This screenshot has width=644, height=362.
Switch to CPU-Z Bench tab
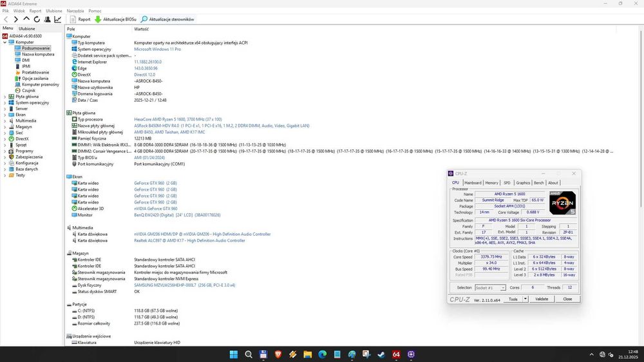[538, 183]
